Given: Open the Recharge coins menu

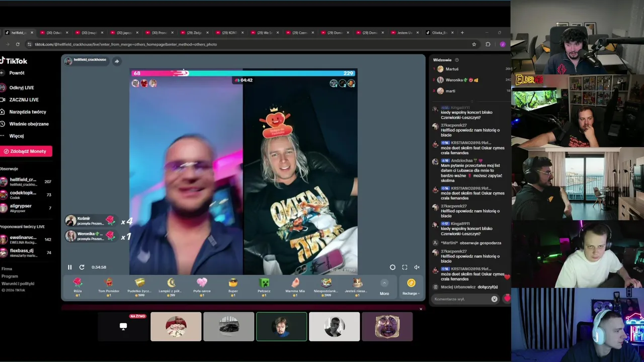Looking at the screenshot, I should pyautogui.click(x=411, y=287).
